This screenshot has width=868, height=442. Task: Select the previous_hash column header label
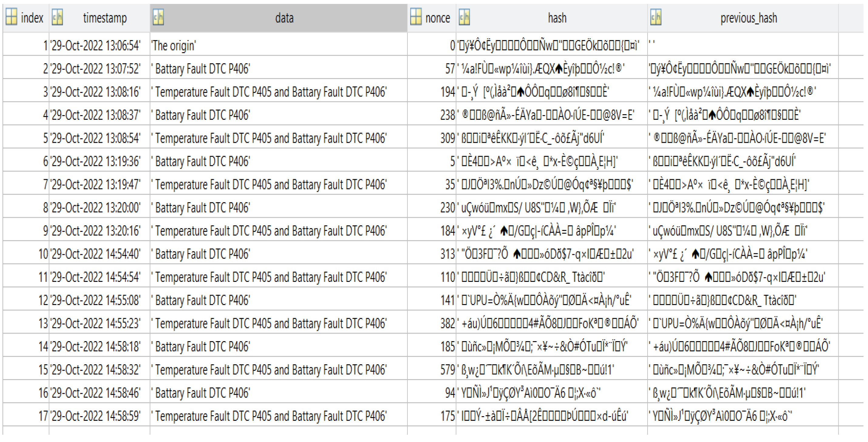pyautogui.click(x=748, y=18)
